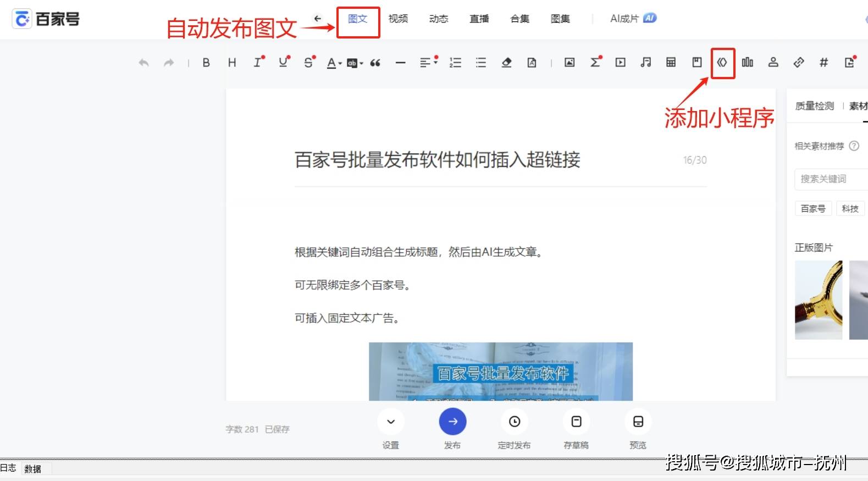This screenshot has width=868, height=481.
Task: Click the save-disk shaped toolbar icon
Action: (x=697, y=62)
